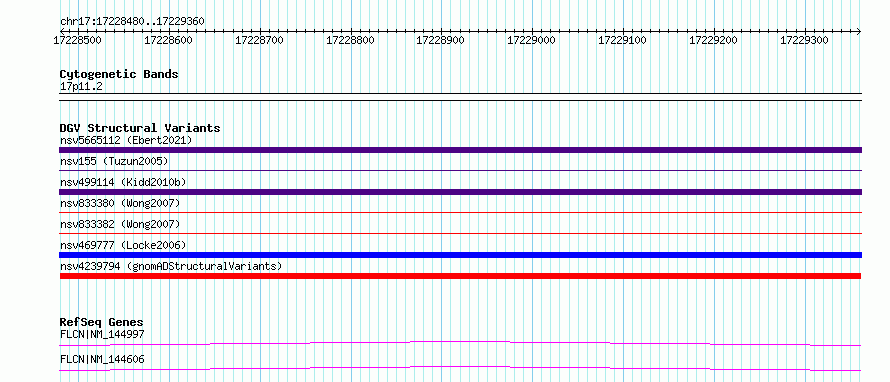Viewport: 890px width, 382px height.
Task: Click the chr17:17228480..17229360 region label
Action: click(x=132, y=22)
